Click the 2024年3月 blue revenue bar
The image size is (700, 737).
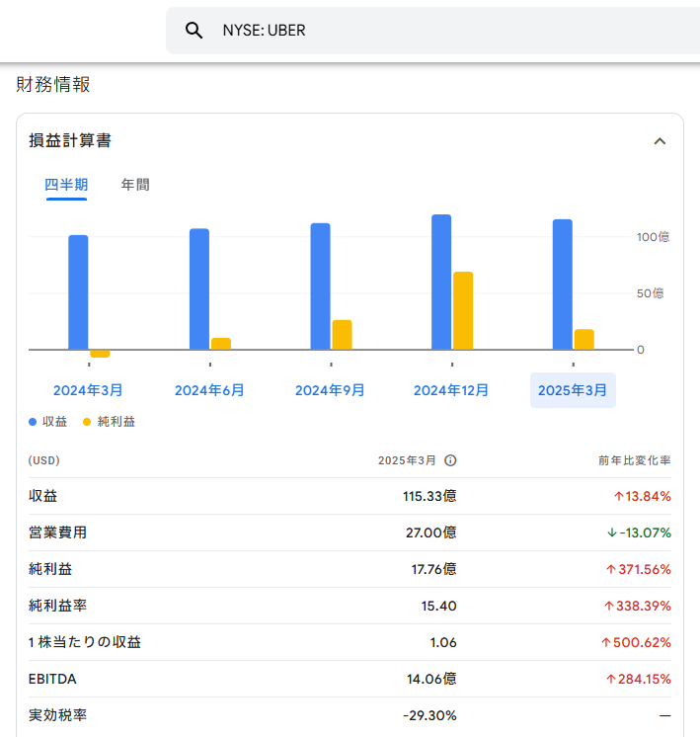tap(78, 292)
